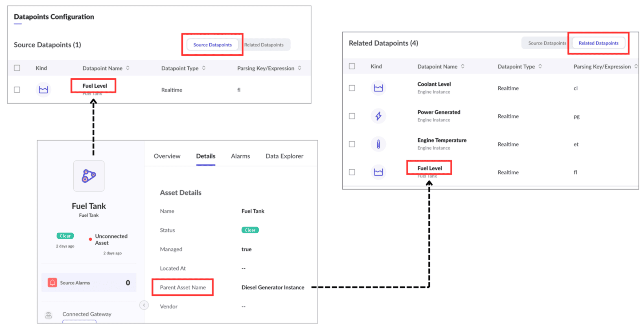
Task: Click the Coolant Level kind icon
Action: [378, 88]
